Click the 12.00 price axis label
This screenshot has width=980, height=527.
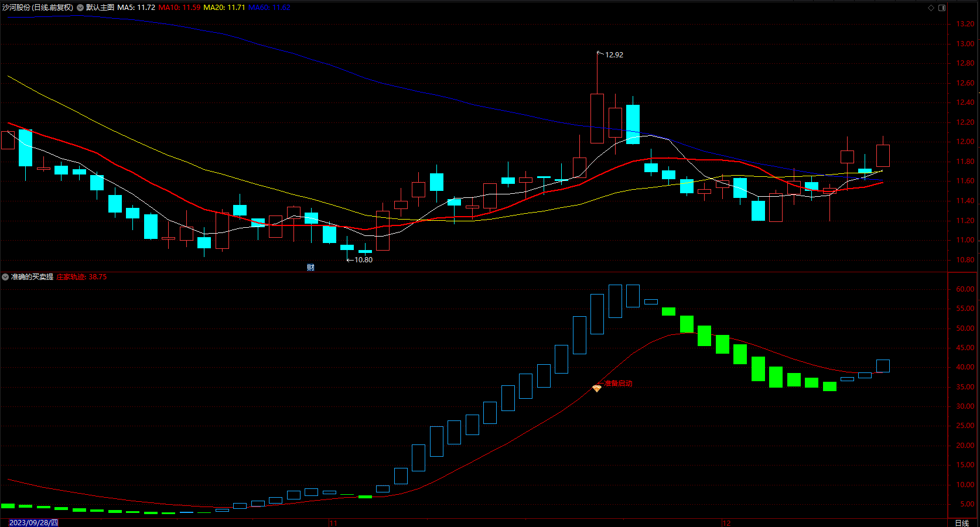tap(965, 142)
